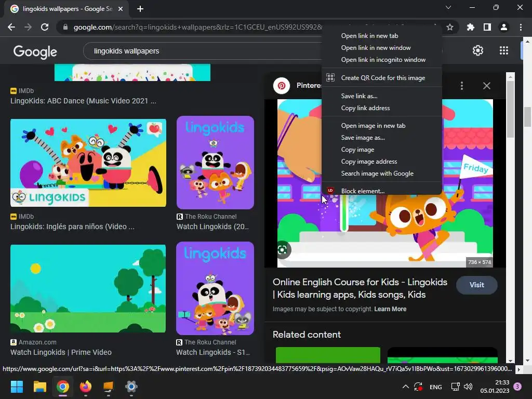532x399 pixels.
Task: Open the Learn More copyright link
Action: click(390, 309)
